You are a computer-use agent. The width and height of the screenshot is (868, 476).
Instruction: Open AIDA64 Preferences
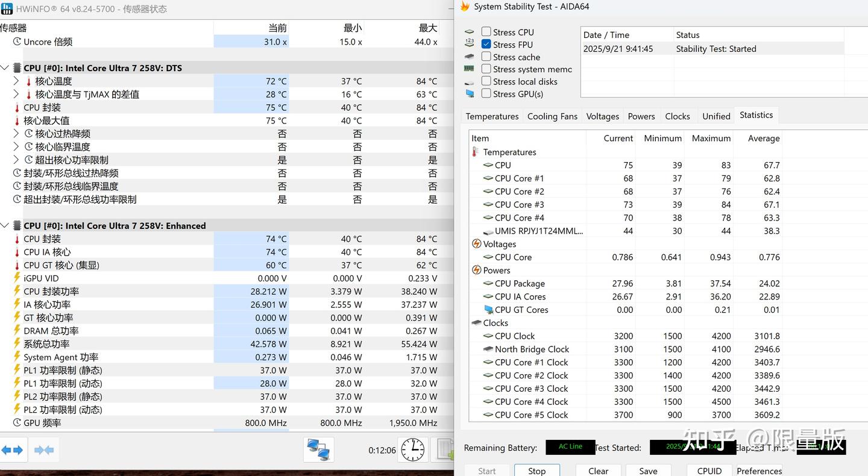(759, 471)
